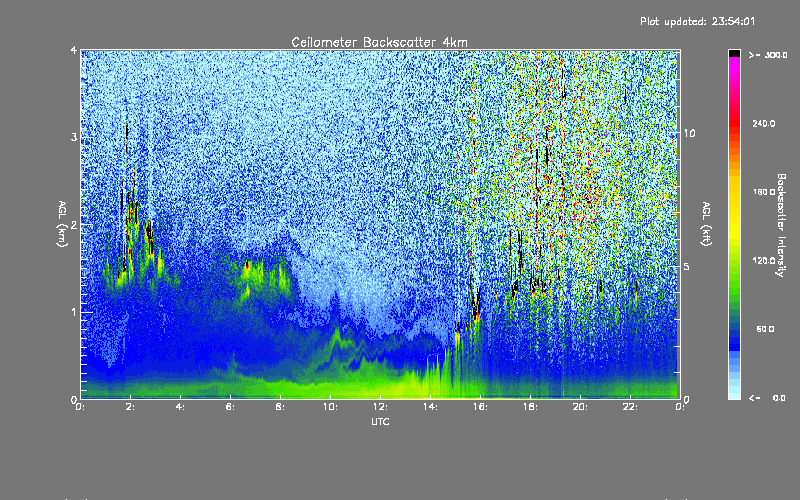Click the 'Backscatter Intensity' color bar title

781,225
